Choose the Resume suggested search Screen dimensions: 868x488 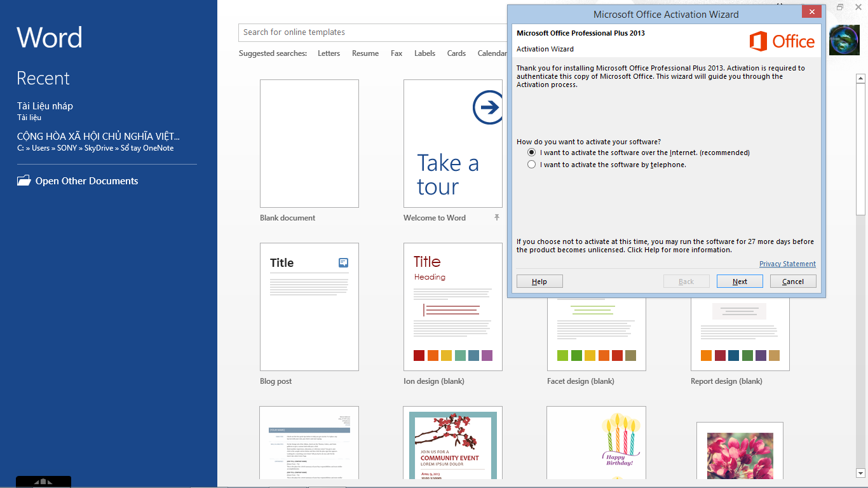[365, 53]
